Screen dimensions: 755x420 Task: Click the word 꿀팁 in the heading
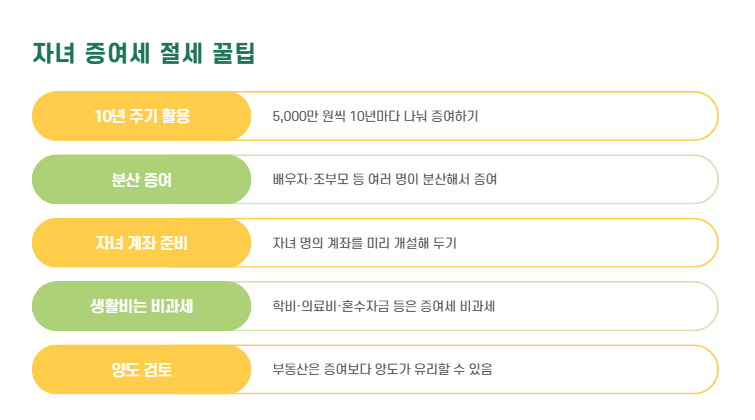(x=234, y=53)
